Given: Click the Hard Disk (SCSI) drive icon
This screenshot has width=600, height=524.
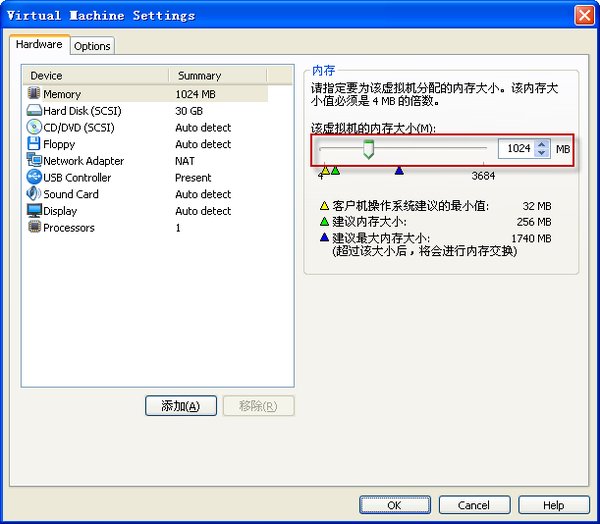Looking at the screenshot, I should point(34,110).
